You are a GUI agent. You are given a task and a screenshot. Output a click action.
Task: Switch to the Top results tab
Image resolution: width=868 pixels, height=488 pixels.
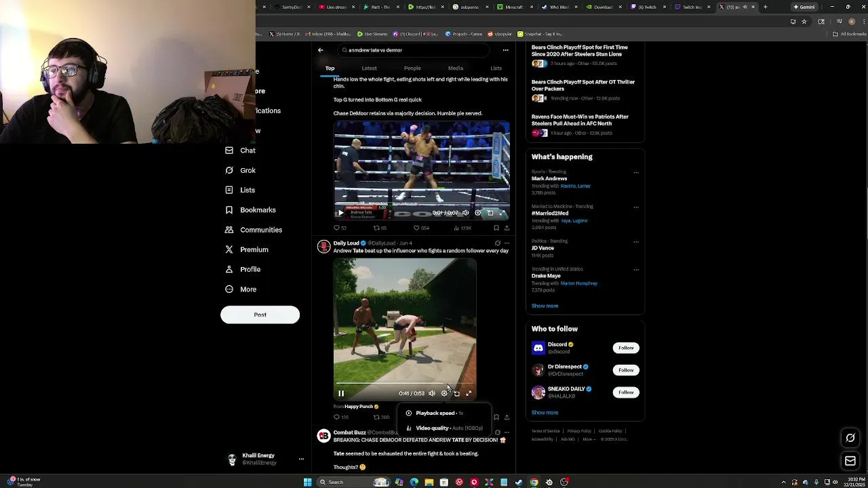pyautogui.click(x=330, y=68)
